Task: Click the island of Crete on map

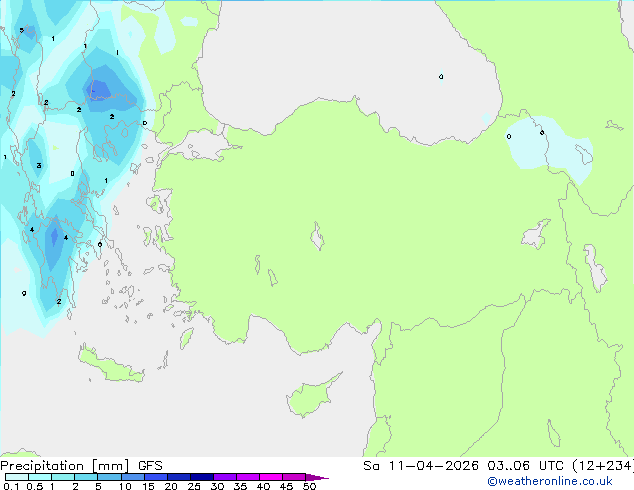Action: 110,365
